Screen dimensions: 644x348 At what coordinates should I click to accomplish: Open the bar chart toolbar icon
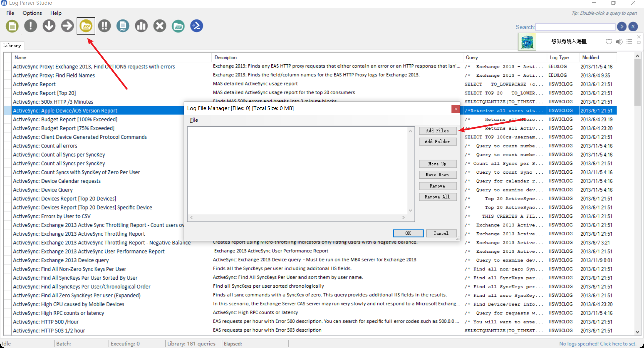(x=141, y=26)
